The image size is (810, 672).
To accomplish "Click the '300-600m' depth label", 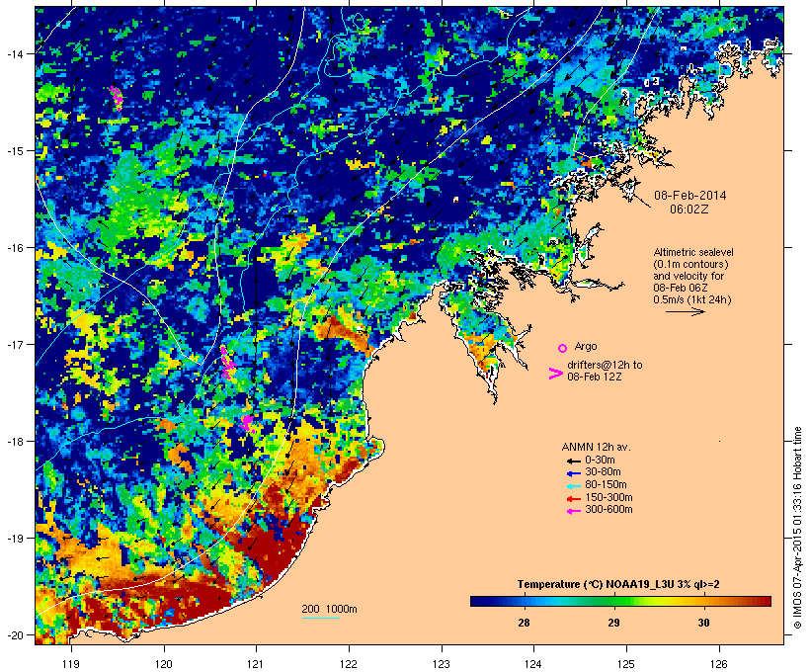I will 608,510.
